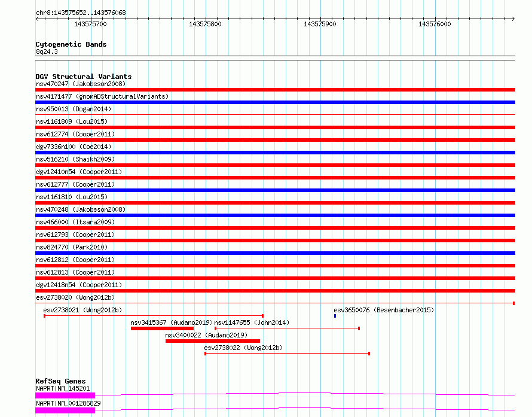Open variant esv3650076 (Besenbacher2015)
Screen dimensions: 532x417
pyautogui.click(x=384, y=310)
